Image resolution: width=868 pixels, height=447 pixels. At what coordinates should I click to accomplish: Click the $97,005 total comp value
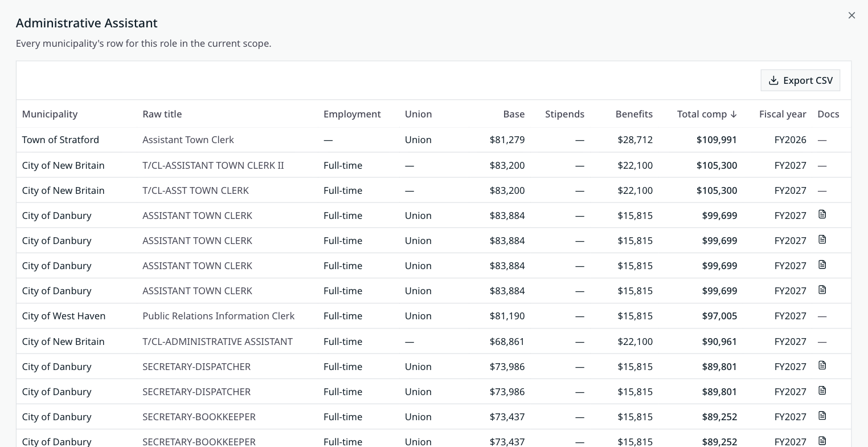719,316
